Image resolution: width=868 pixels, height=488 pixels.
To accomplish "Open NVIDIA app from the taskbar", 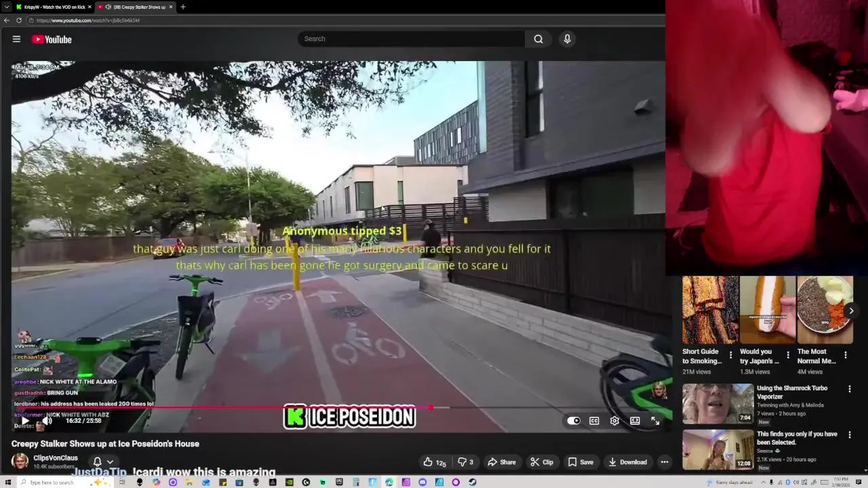I will pyautogui.click(x=290, y=482).
